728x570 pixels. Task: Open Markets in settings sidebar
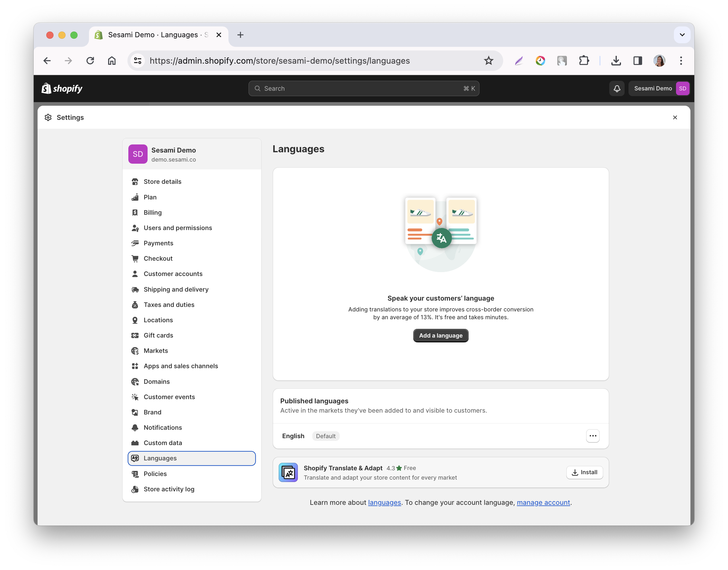pyautogui.click(x=156, y=351)
